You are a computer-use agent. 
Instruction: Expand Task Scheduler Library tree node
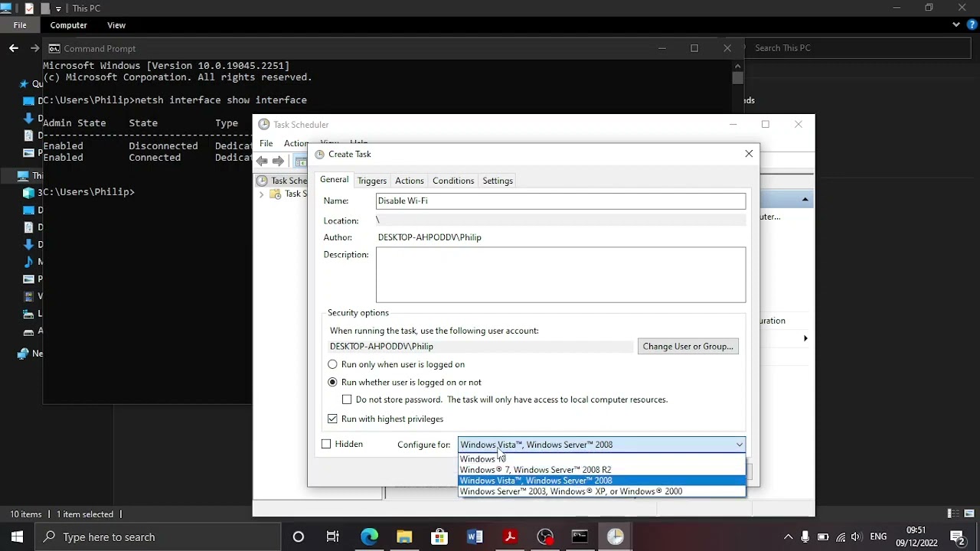(x=262, y=194)
